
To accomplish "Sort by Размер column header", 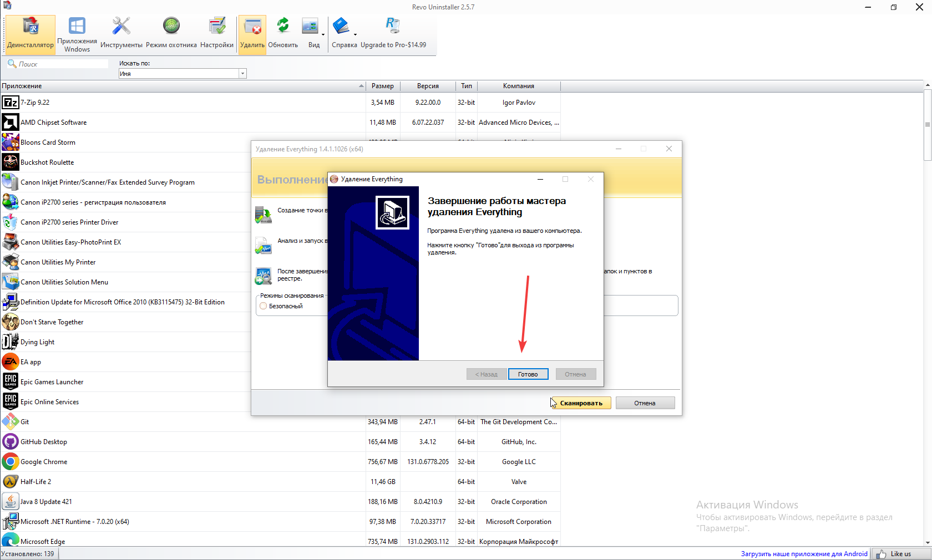I will tap(383, 86).
